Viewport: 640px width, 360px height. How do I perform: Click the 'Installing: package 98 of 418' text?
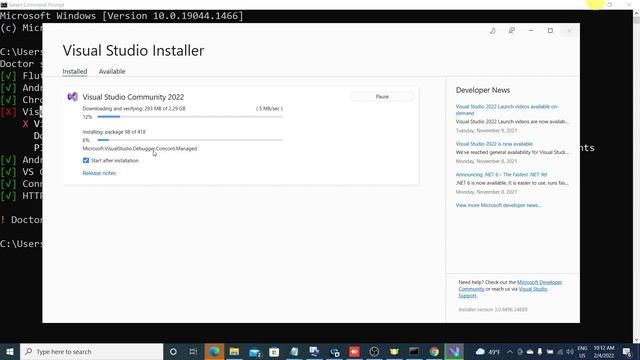tap(114, 132)
